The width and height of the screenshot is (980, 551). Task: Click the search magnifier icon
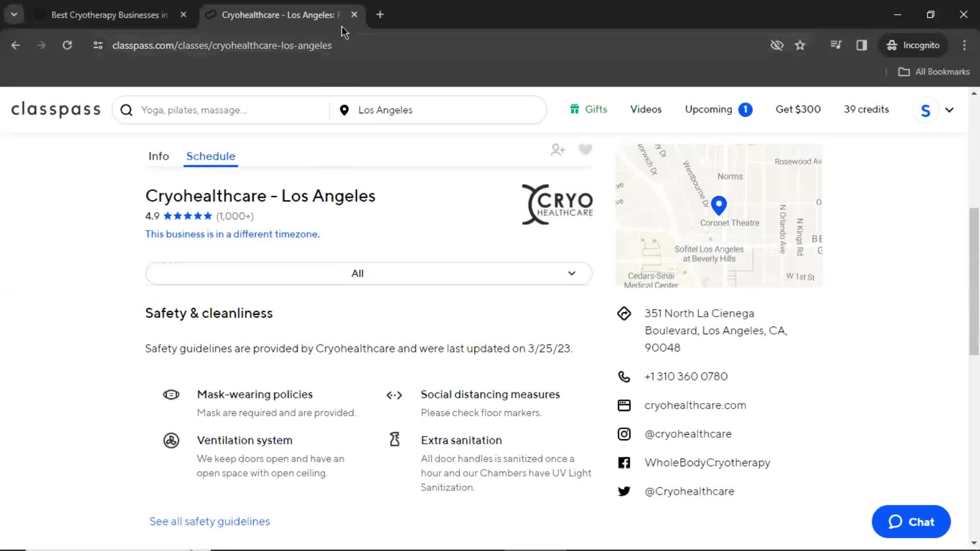point(126,110)
